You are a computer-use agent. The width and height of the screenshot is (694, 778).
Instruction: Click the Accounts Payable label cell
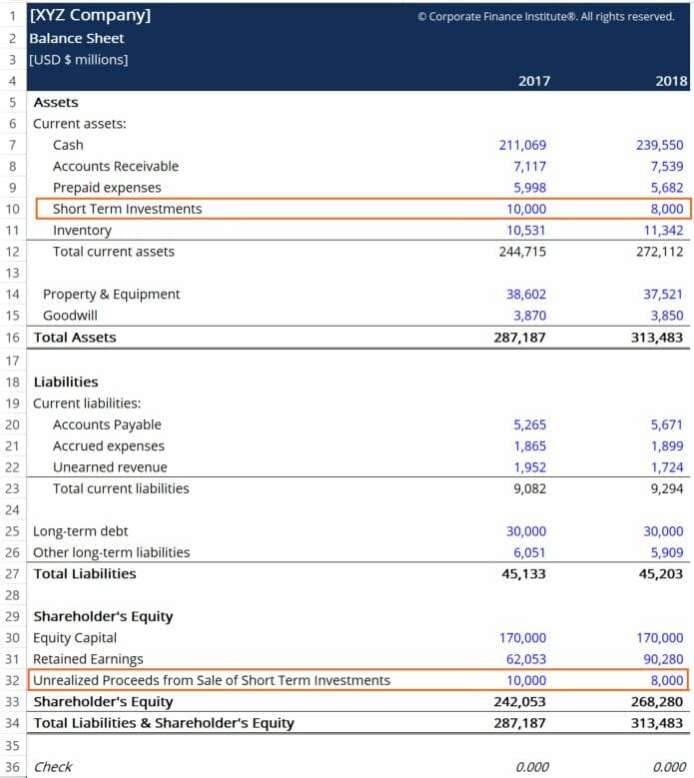(x=107, y=425)
